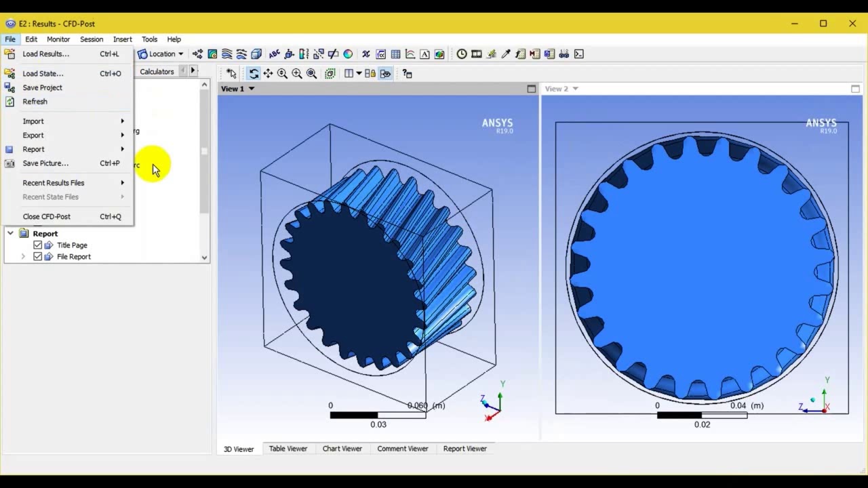Screen dimensions: 868x488
Task: Open the Color Map icon
Action: (348, 54)
